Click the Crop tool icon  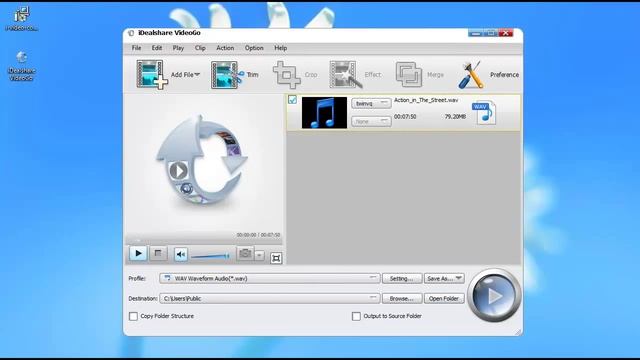click(287, 75)
